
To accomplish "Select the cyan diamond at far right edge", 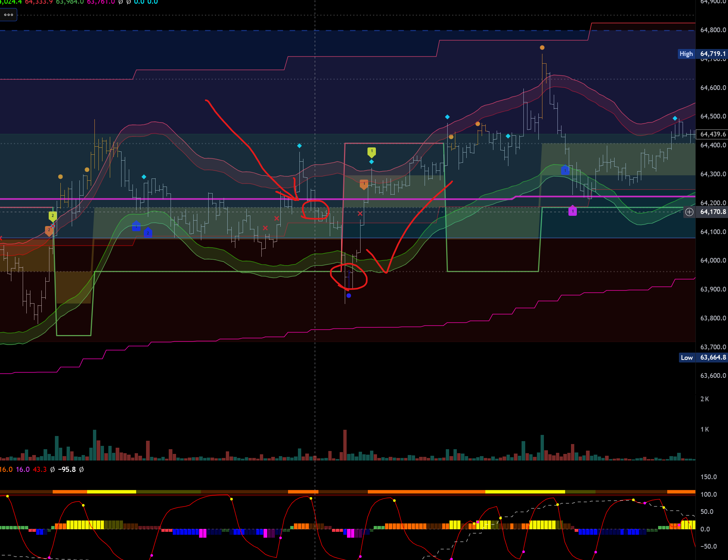I will (x=675, y=118).
